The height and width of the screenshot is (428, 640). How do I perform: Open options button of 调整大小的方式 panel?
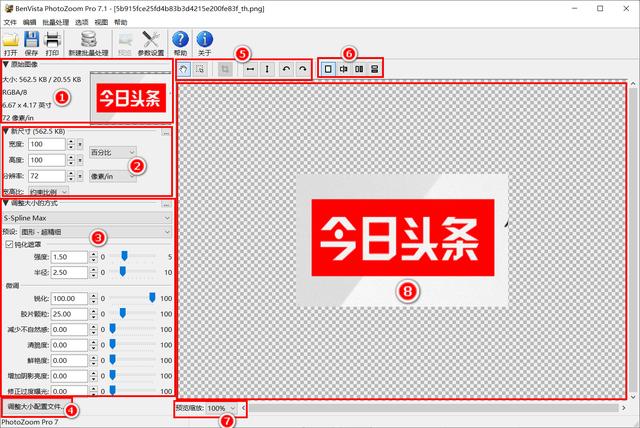point(167,204)
